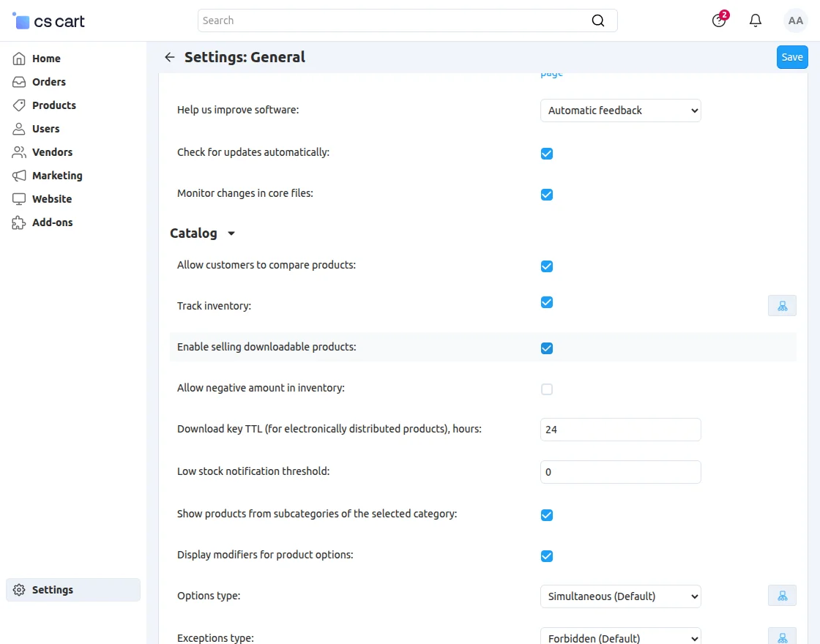This screenshot has height=644, width=820.
Task: Open the Orders section
Action: [x=51, y=81]
